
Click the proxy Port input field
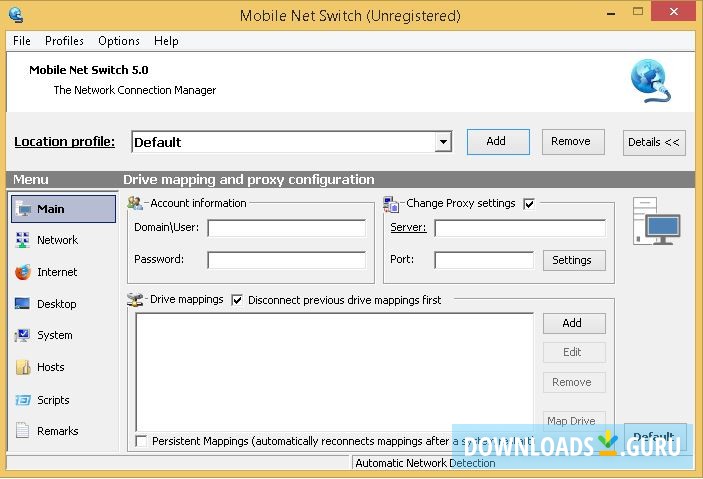tap(484, 260)
